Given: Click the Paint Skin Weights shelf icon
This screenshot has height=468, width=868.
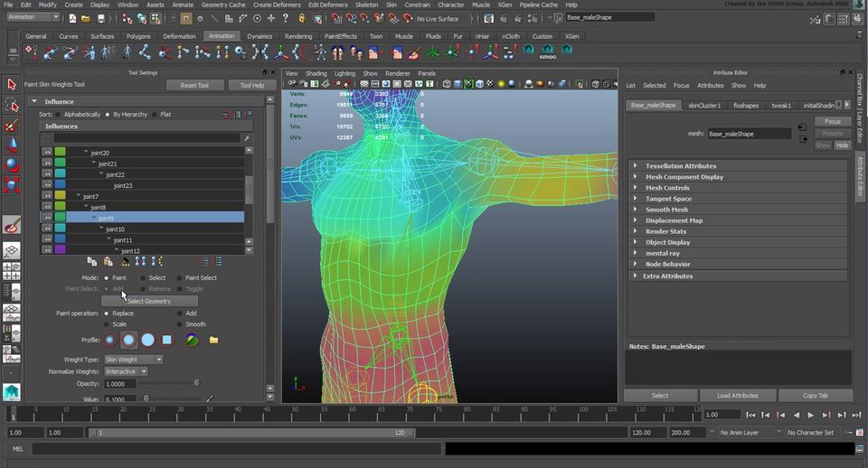Looking at the screenshot, I should coord(415,53).
